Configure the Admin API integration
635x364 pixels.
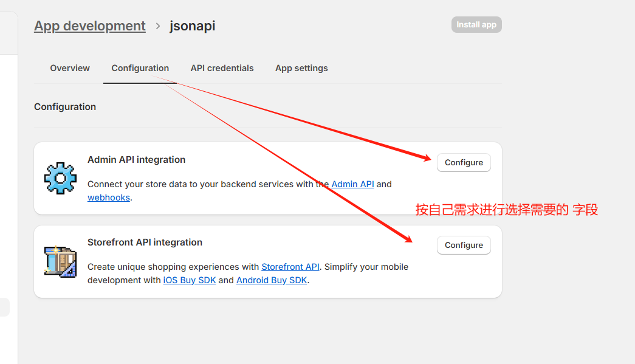[x=464, y=163]
